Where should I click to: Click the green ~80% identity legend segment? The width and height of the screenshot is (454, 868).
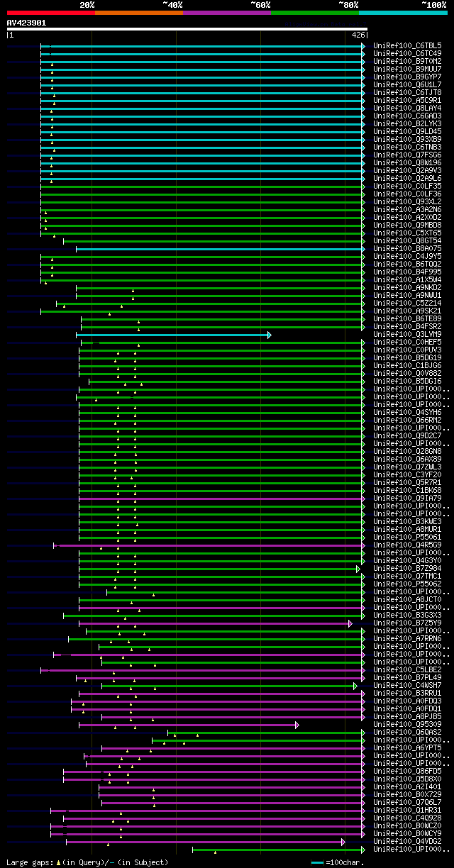click(314, 13)
